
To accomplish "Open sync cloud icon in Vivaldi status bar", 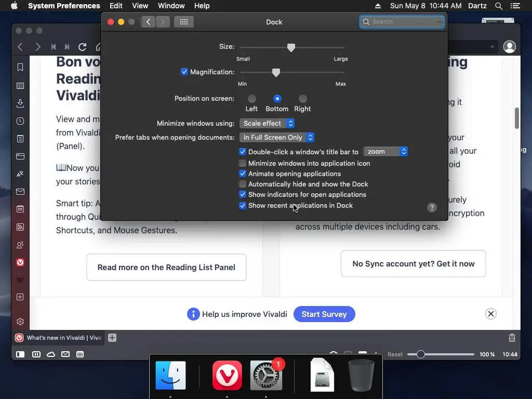I will [x=51, y=354].
